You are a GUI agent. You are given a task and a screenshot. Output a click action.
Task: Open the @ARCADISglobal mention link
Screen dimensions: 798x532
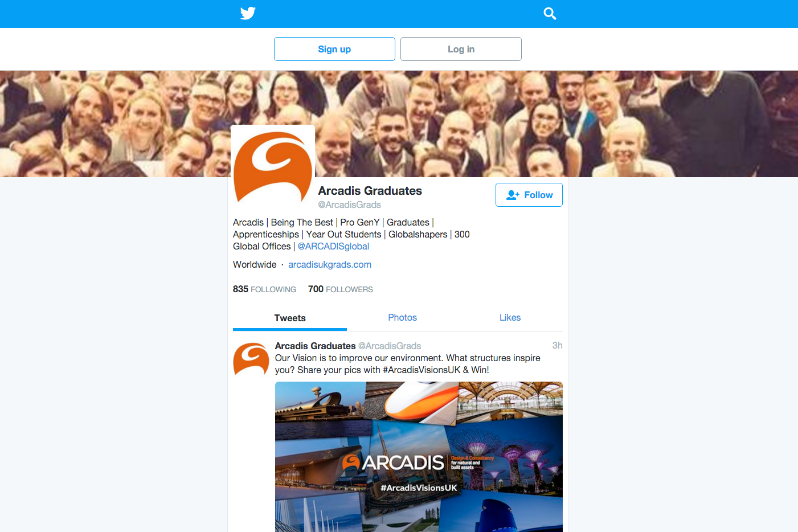[x=333, y=246]
